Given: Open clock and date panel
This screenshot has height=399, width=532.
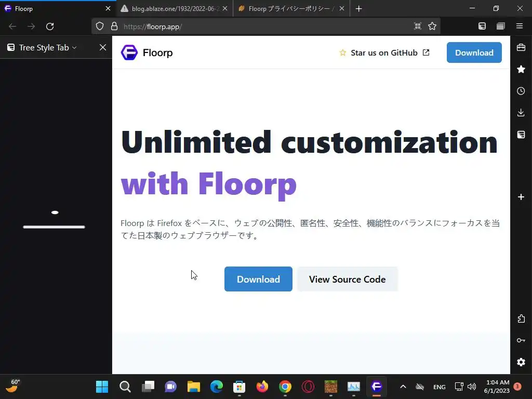Looking at the screenshot, I should click(497, 387).
